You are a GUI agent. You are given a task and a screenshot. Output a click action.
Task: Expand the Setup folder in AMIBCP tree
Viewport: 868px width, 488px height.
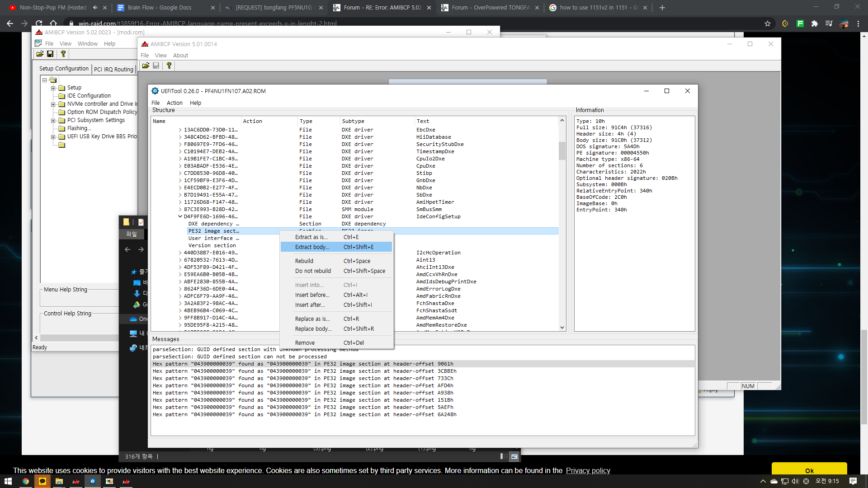point(53,88)
